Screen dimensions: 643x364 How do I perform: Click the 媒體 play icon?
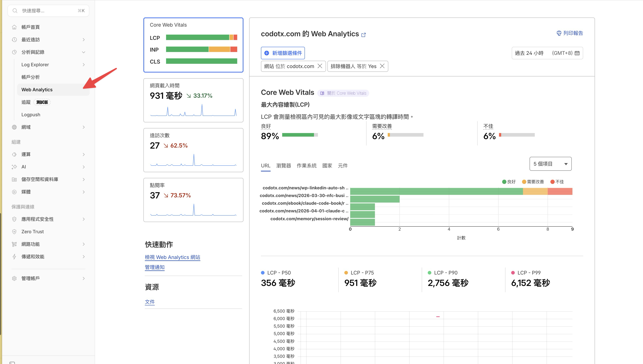coord(14,192)
